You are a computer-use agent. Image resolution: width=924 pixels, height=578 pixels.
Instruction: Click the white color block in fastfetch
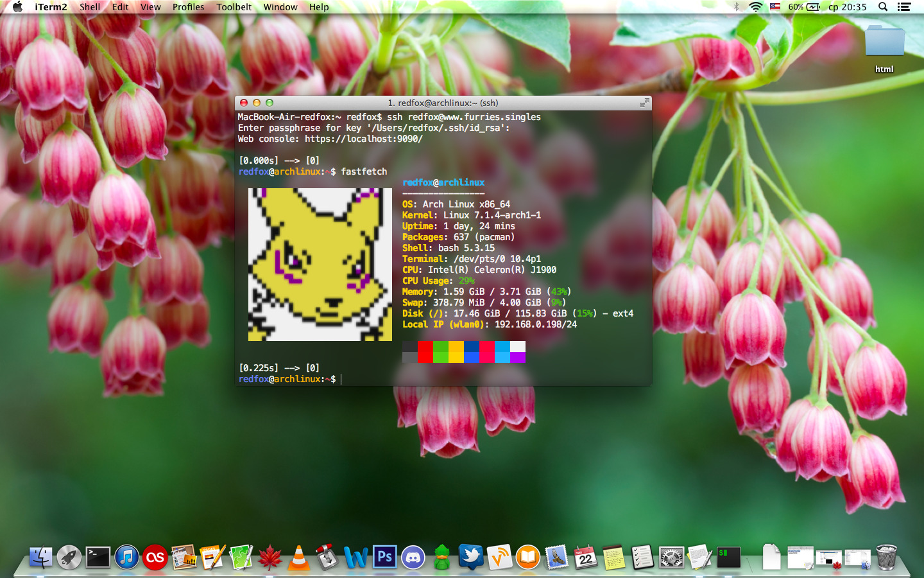[518, 347]
